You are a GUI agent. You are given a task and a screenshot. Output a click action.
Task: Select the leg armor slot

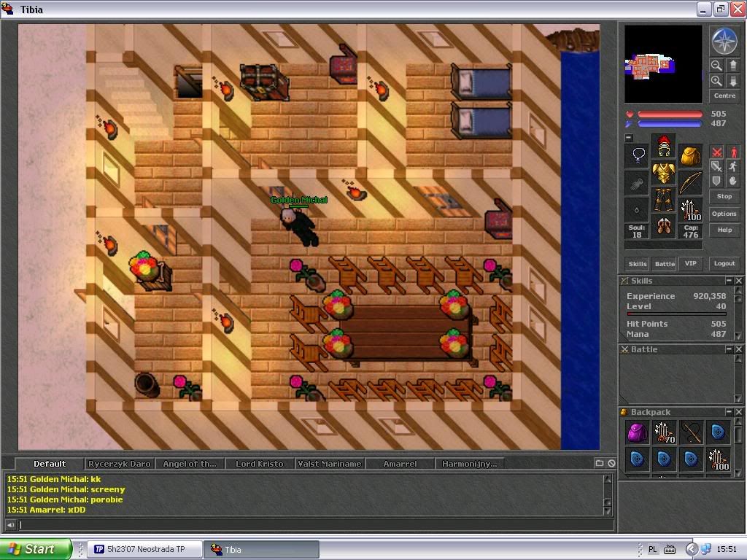(664, 200)
